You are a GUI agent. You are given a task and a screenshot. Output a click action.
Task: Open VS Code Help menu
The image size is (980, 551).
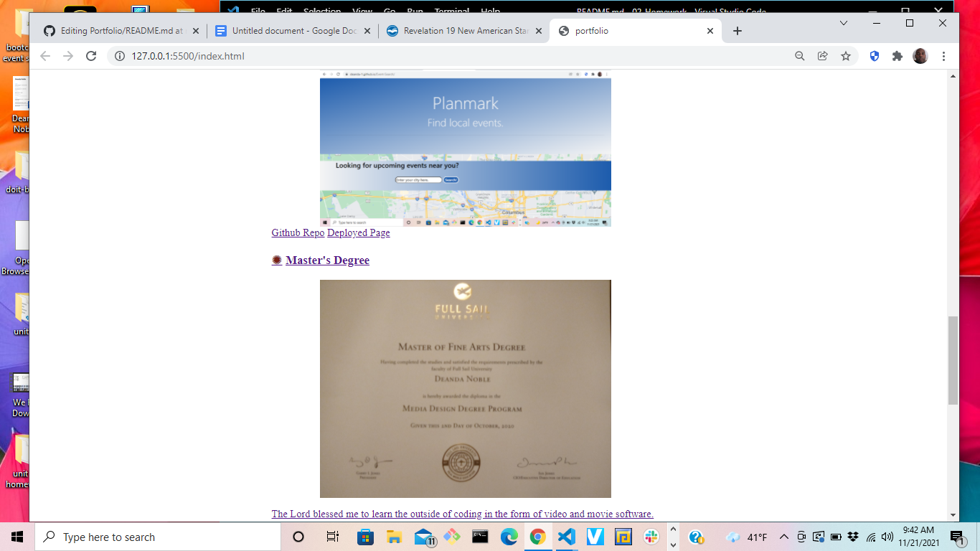tap(491, 11)
